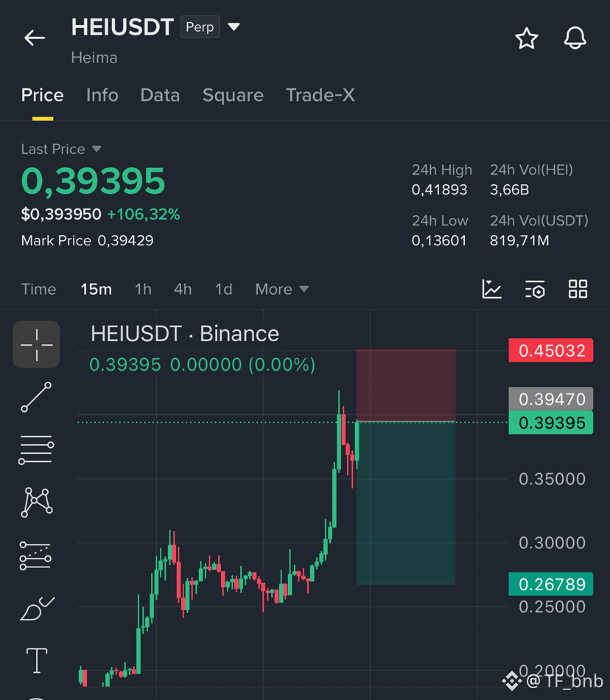The image size is (610, 700).
Task: Switch to Square tab
Action: click(233, 95)
